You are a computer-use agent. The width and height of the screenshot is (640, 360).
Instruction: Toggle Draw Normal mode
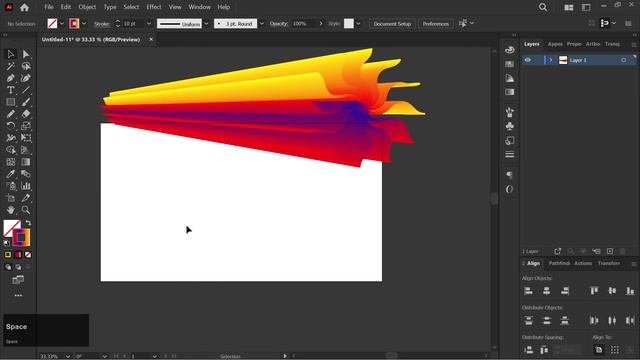click(8, 267)
